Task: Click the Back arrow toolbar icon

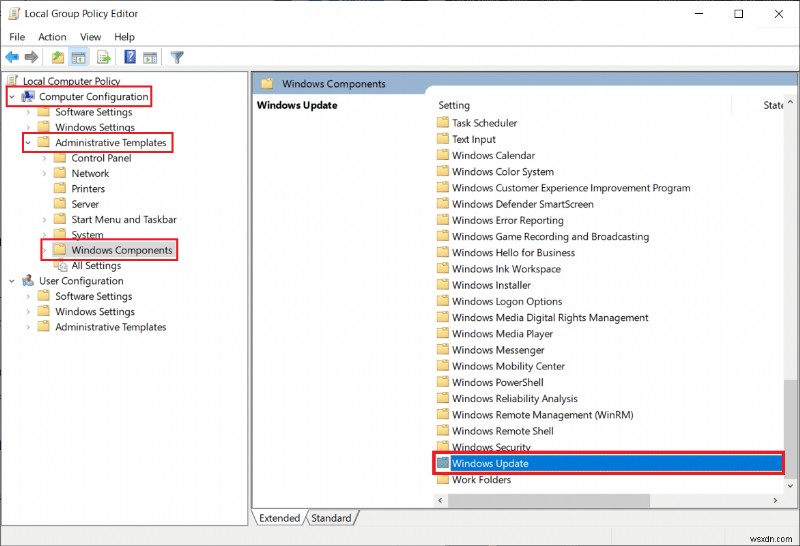Action: 12,57
